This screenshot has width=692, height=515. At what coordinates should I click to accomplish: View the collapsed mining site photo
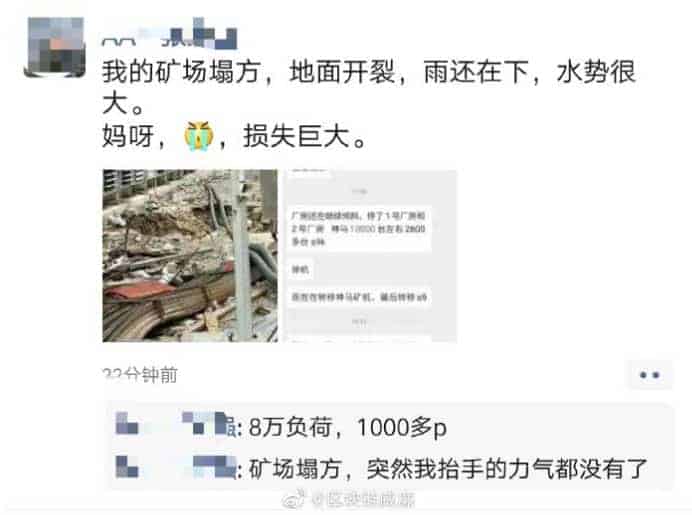pyautogui.click(x=190, y=256)
